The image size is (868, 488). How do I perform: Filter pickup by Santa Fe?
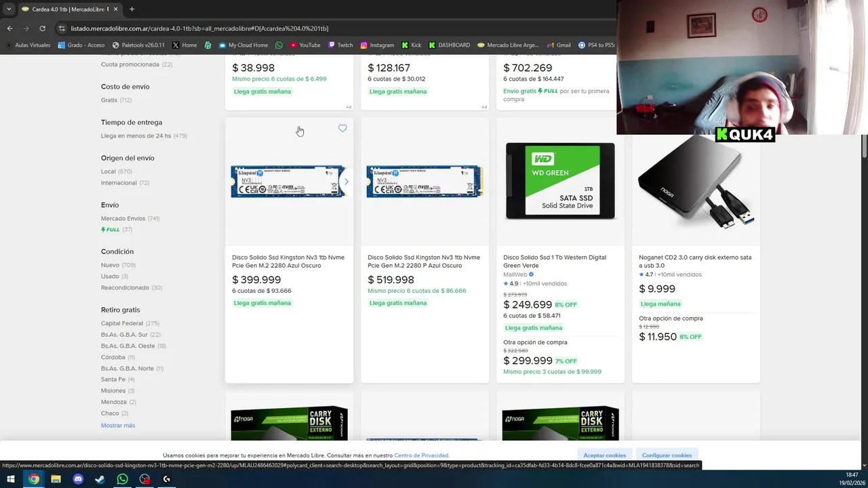coord(118,380)
